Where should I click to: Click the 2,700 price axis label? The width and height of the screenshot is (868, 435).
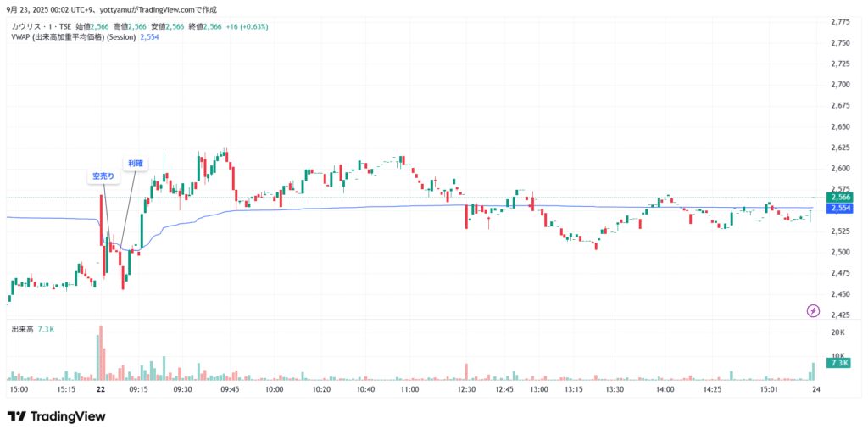840,84
